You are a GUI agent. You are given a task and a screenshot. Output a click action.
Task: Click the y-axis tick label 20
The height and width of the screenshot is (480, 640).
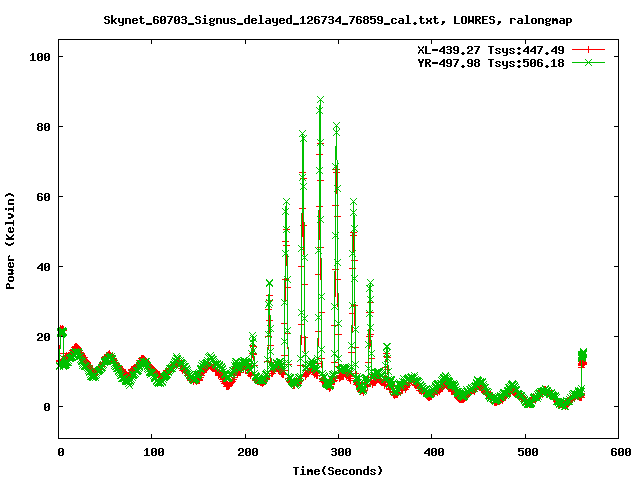[43, 337]
